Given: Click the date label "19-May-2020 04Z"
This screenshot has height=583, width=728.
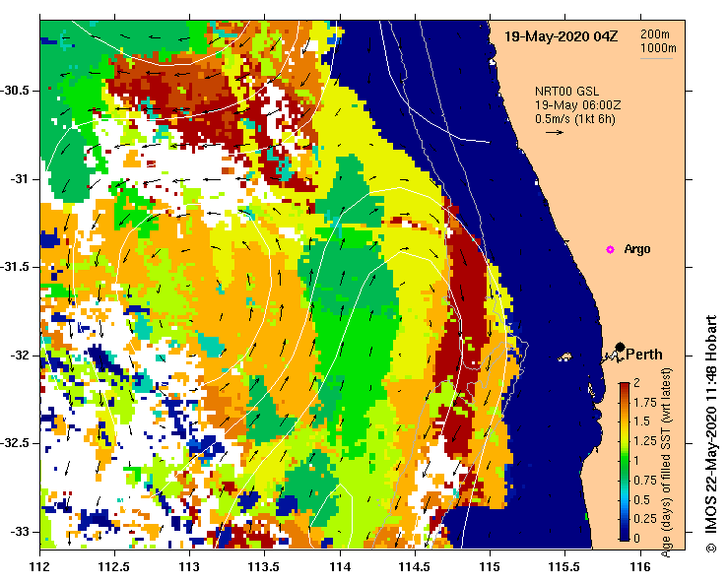Looking at the screenshot, I should pyautogui.click(x=561, y=36).
